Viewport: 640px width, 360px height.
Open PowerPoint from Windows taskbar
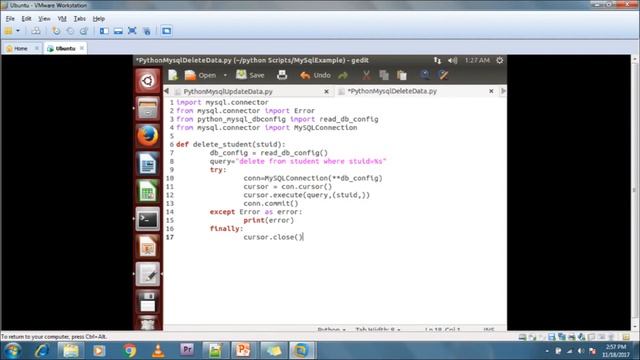pos(243,350)
